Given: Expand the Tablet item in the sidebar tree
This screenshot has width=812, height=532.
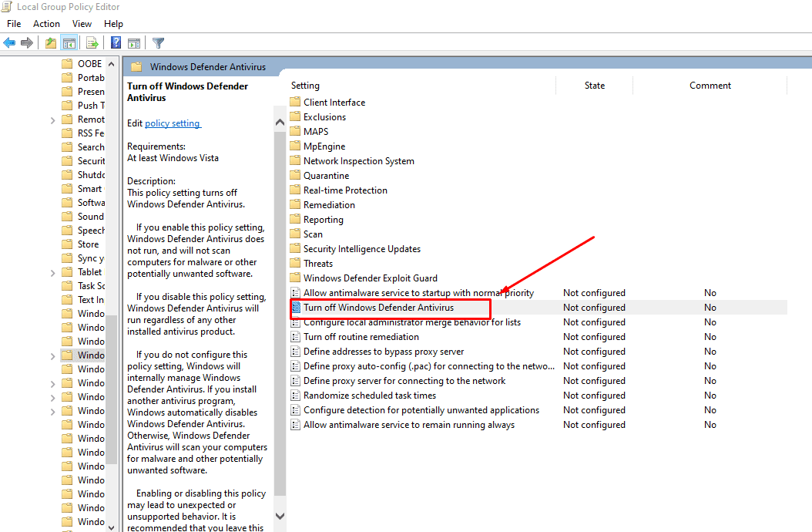Looking at the screenshot, I should click(52, 271).
